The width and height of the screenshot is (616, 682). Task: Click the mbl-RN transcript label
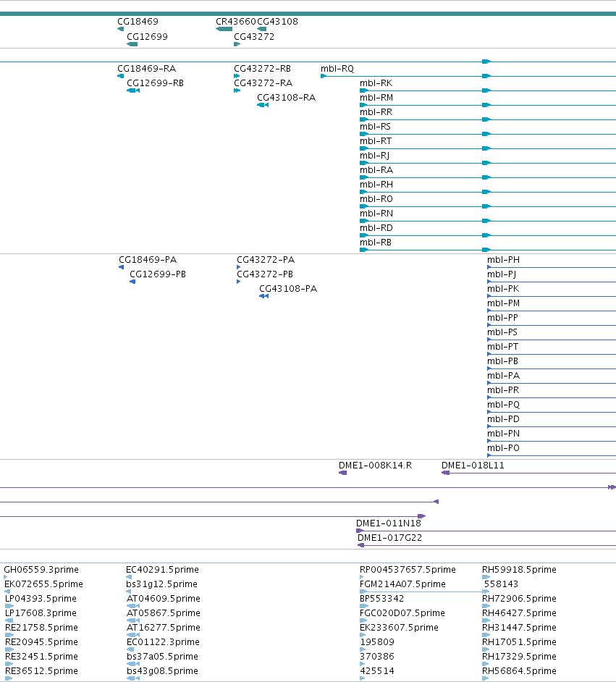[376, 214]
